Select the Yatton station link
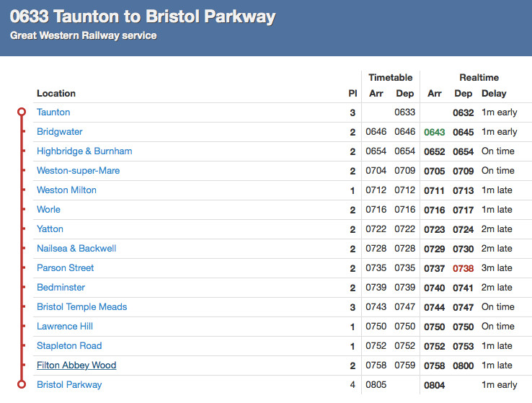 50,229
